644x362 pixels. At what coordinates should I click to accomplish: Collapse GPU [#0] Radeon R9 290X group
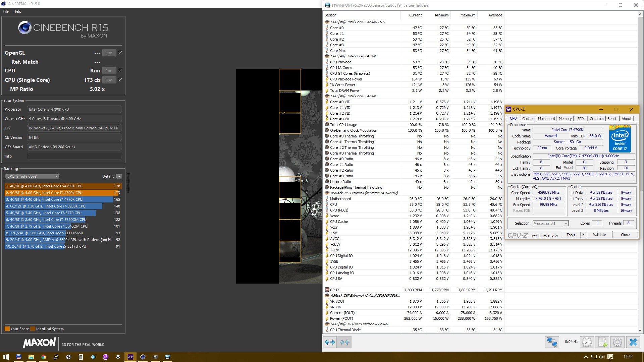tap(327, 324)
